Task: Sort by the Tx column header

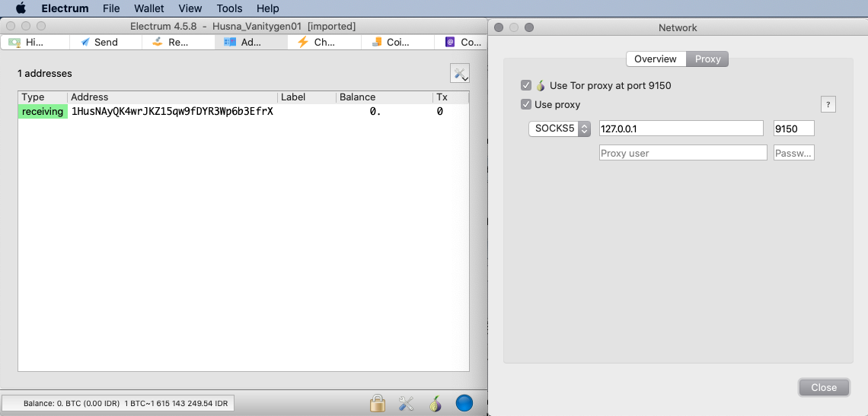Action: pyautogui.click(x=451, y=97)
